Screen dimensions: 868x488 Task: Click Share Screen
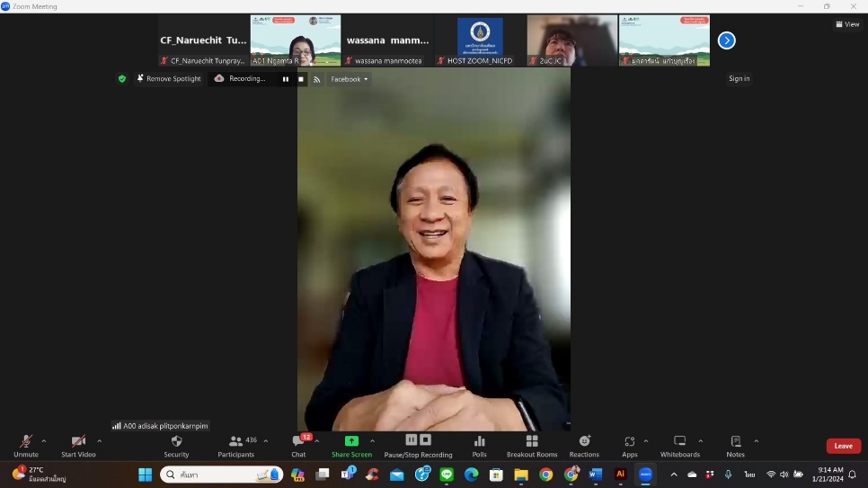pos(351,446)
